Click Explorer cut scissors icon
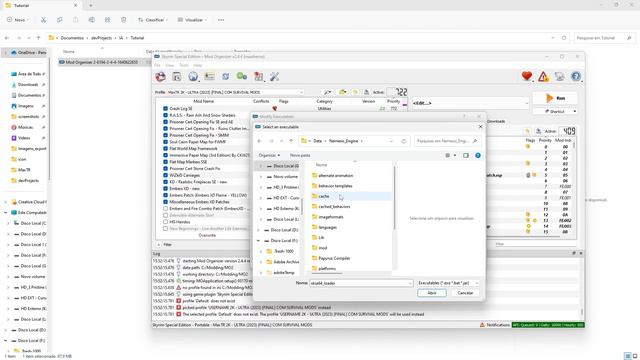This screenshot has width=640, height=360. coord(43,20)
